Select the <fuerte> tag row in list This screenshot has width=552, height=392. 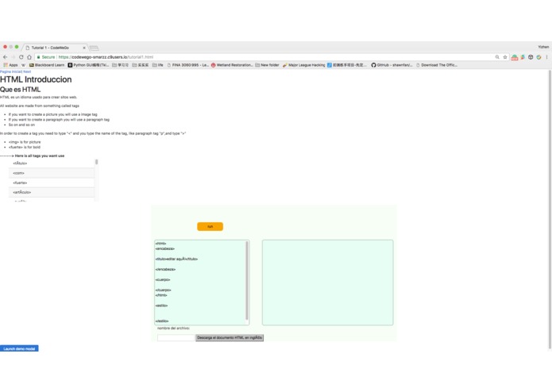coord(52,183)
